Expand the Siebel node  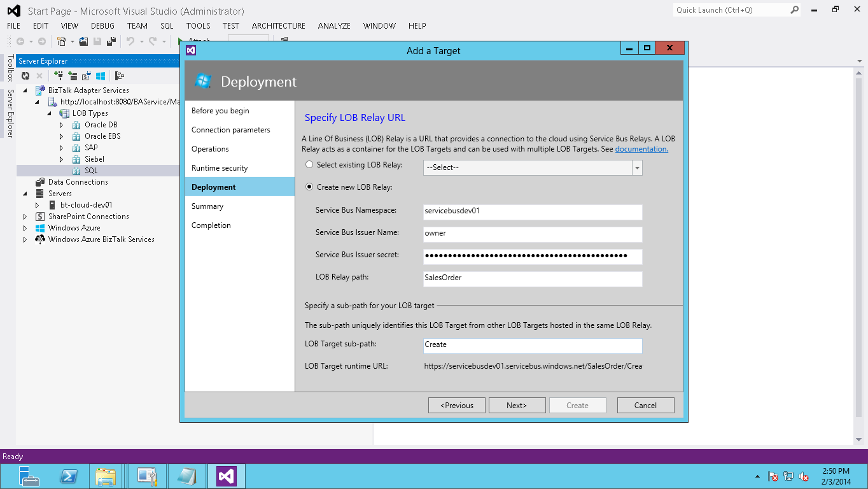pyautogui.click(x=62, y=159)
